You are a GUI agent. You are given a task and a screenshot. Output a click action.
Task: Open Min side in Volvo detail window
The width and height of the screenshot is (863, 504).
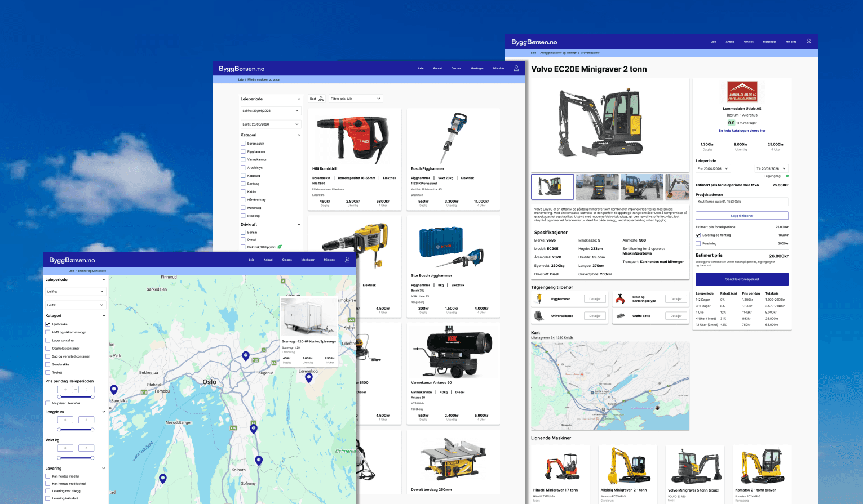[x=791, y=42]
